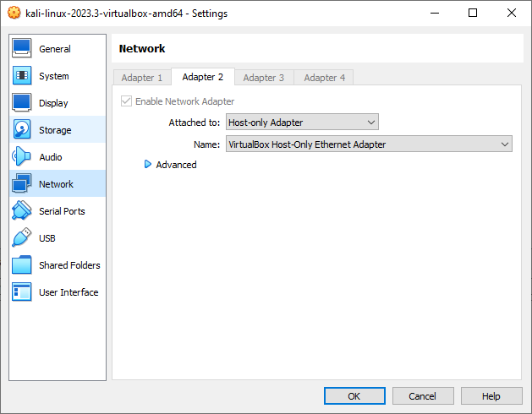The image size is (532, 414).
Task: Select the System category label
Action: coord(54,76)
